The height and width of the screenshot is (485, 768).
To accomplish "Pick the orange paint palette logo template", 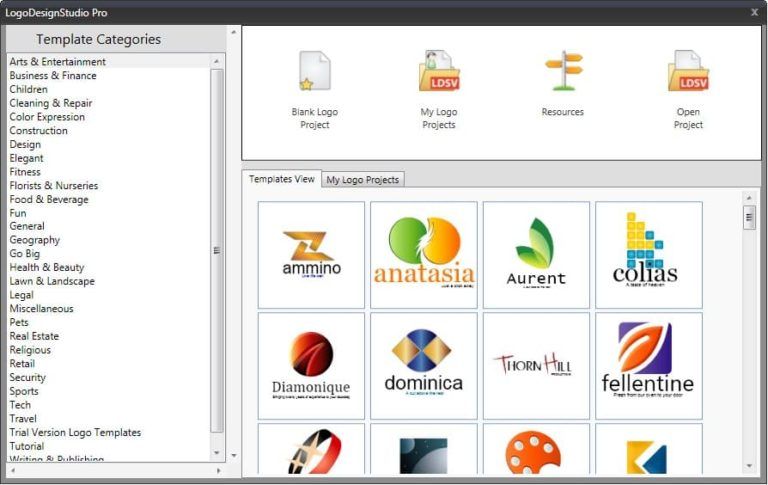I will [x=536, y=449].
